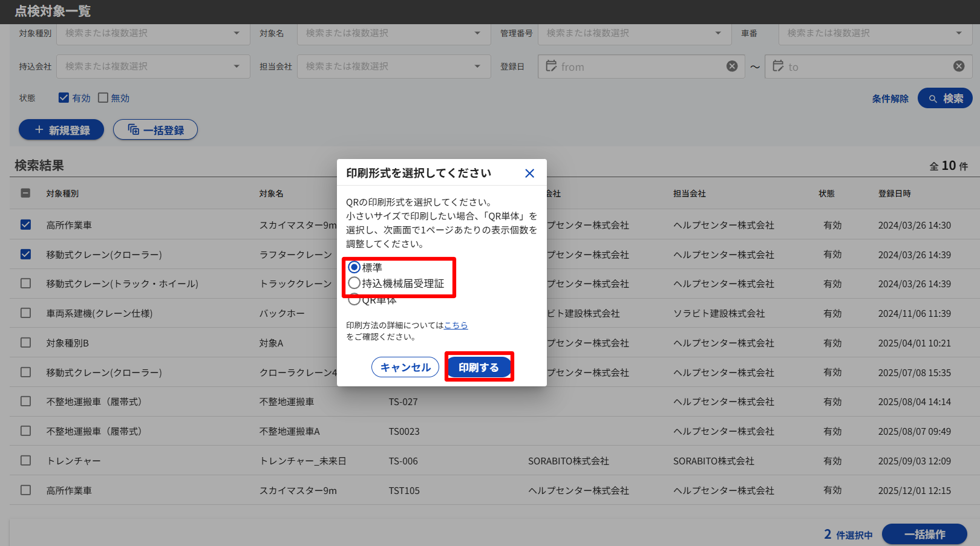Click the calendar icon in the 'to' date field
This screenshot has height=546, width=980.
pyautogui.click(x=778, y=67)
